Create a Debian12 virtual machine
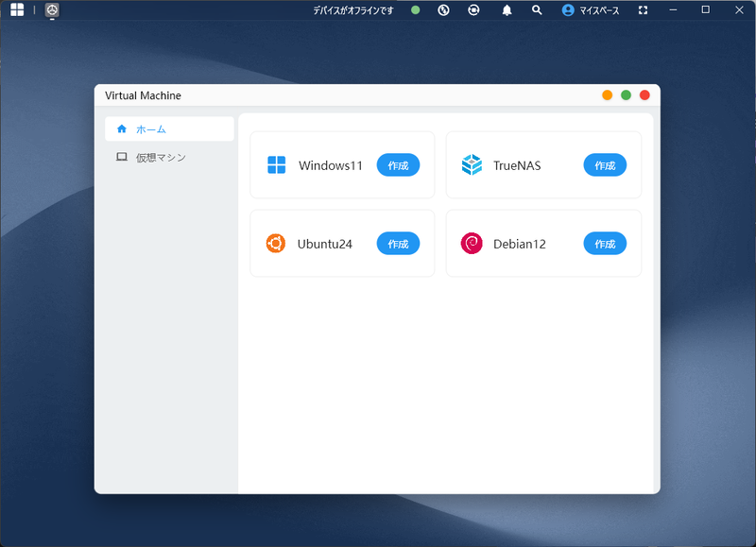The width and height of the screenshot is (756, 547). (605, 244)
